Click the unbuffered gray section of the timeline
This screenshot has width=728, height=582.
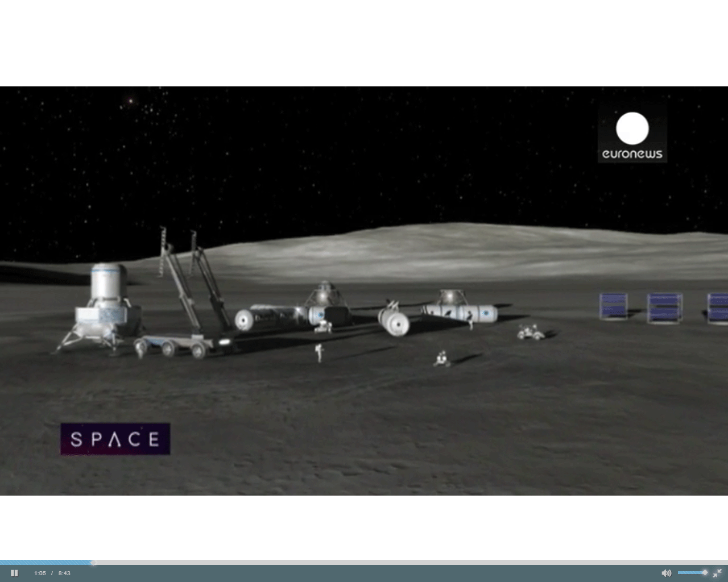(x=398, y=563)
